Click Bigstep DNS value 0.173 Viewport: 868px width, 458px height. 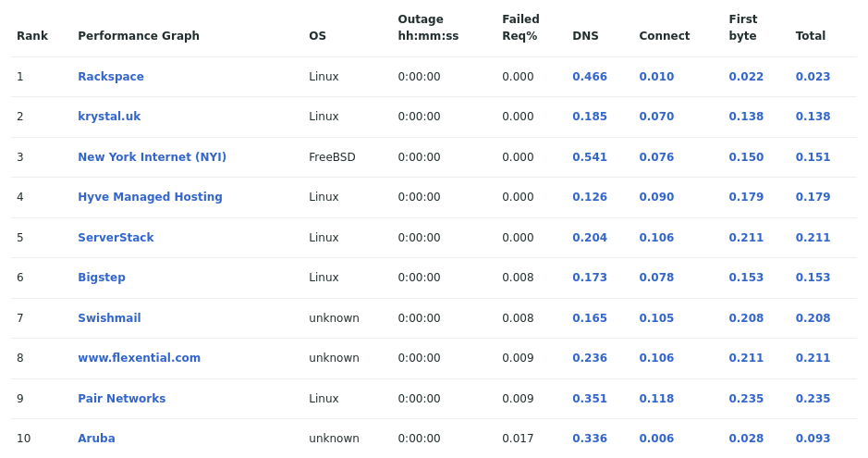tap(590, 278)
